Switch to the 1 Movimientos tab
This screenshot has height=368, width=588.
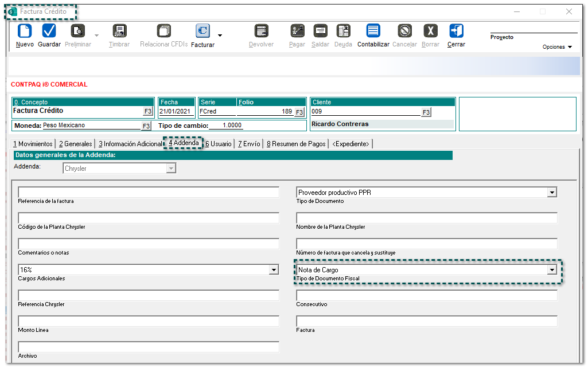point(33,144)
